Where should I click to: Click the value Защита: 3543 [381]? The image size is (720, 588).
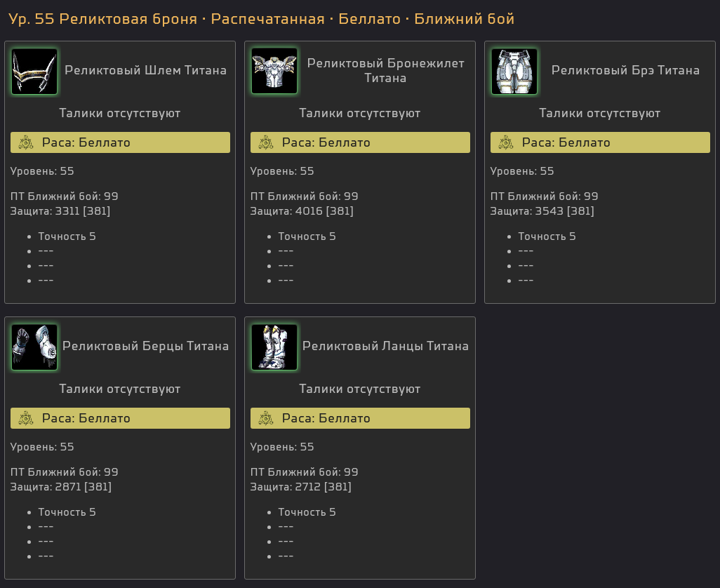coord(542,211)
